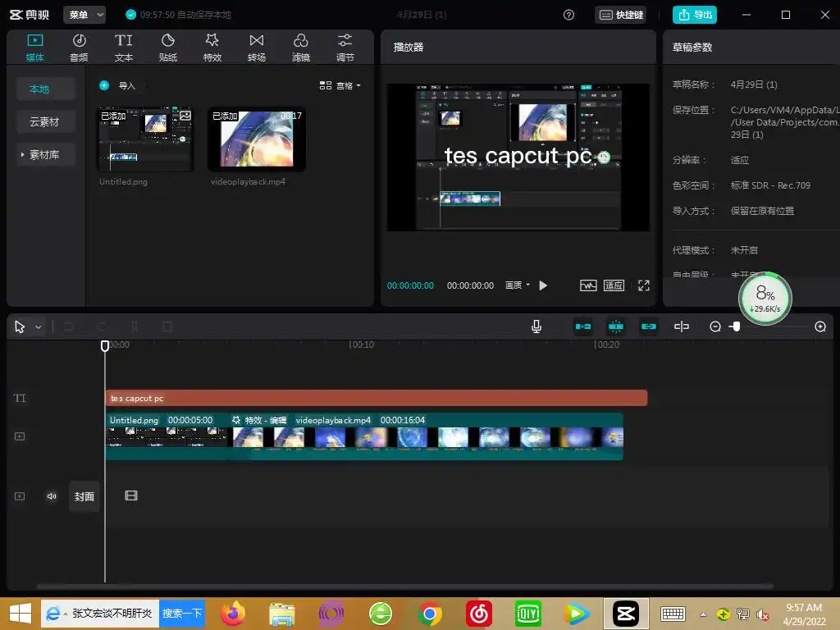Click the redo arrow icon

101,326
